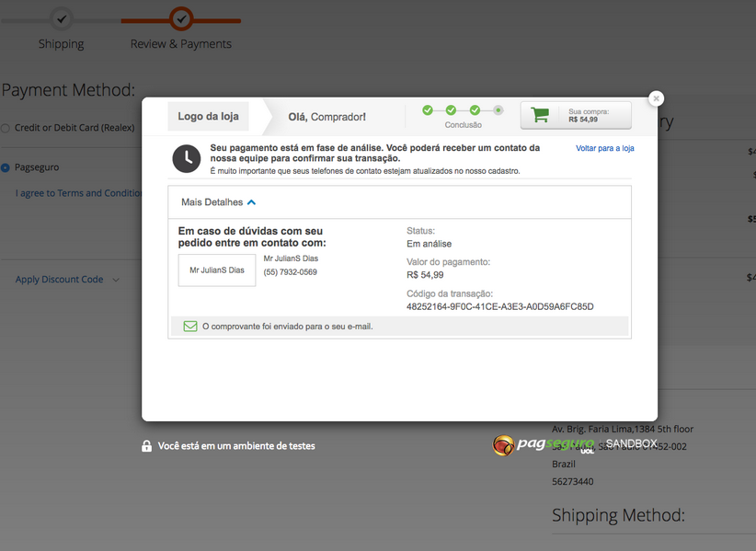Click Voltar para a loja link
756x551 pixels.
coord(604,148)
